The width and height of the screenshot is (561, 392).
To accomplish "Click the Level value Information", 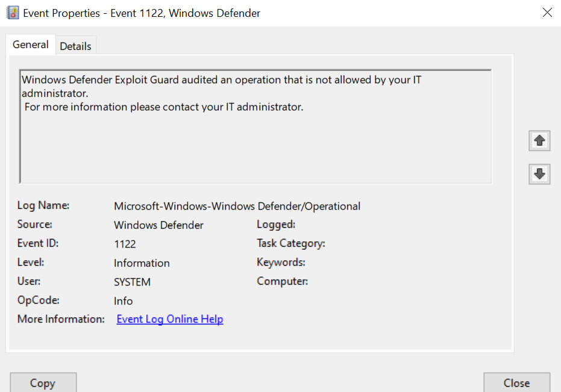I will point(142,263).
